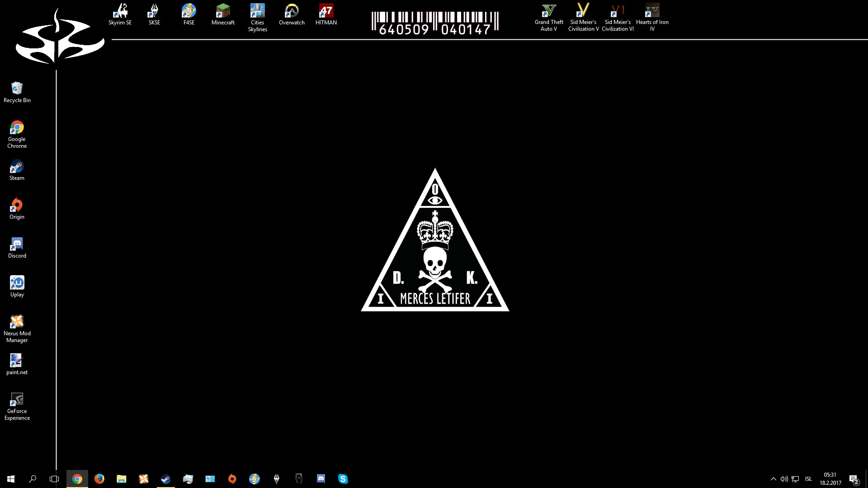Open the volume speaker control
The height and width of the screenshot is (488, 868).
784,479
